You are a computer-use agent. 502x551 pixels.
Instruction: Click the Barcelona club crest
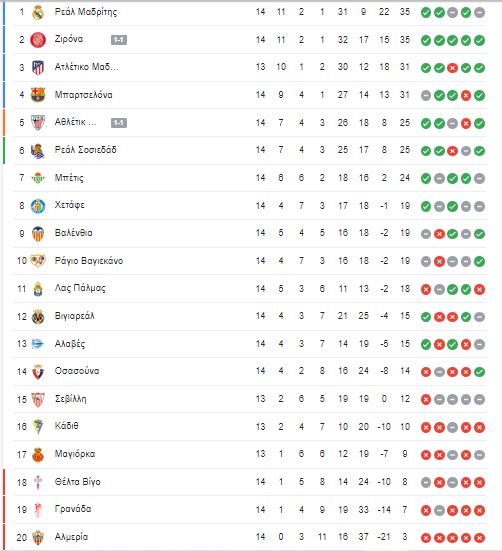[x=38, y=95]
